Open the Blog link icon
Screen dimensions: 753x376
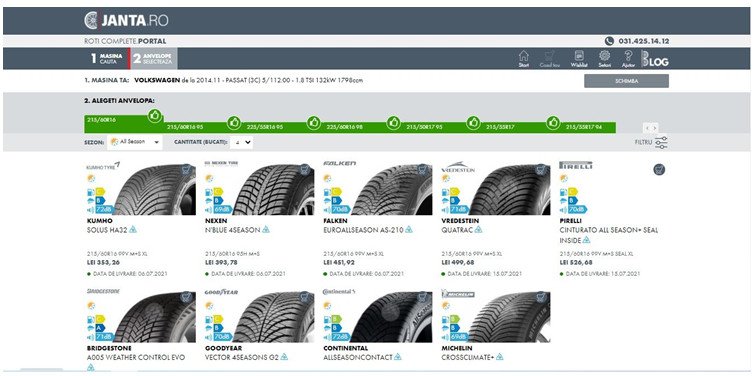655,59
